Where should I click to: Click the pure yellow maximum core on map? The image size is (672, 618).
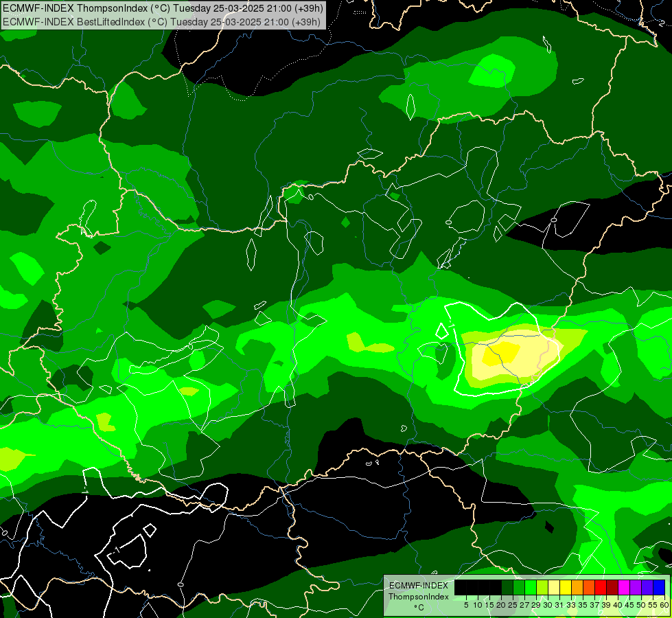[502, 354]
